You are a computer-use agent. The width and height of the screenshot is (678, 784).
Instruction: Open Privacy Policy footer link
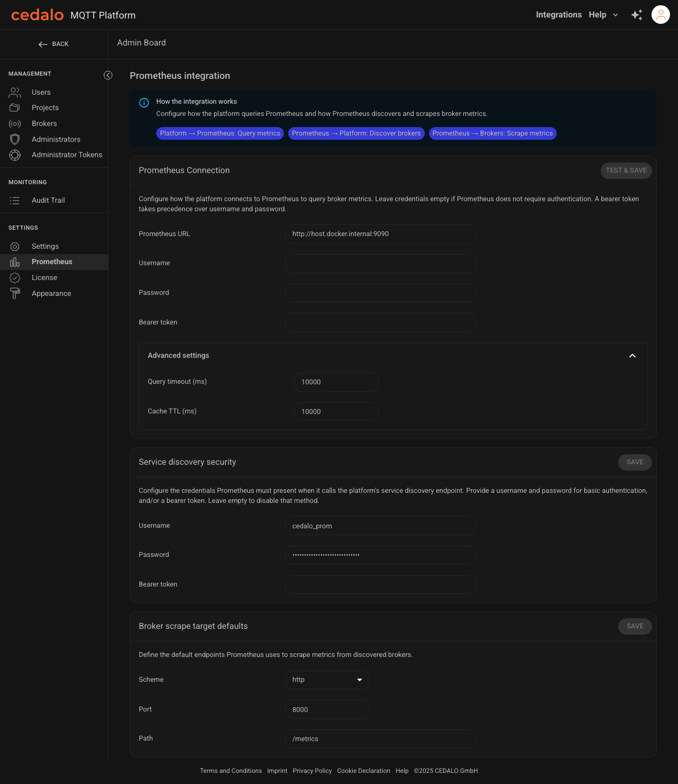tap(312, 771)
